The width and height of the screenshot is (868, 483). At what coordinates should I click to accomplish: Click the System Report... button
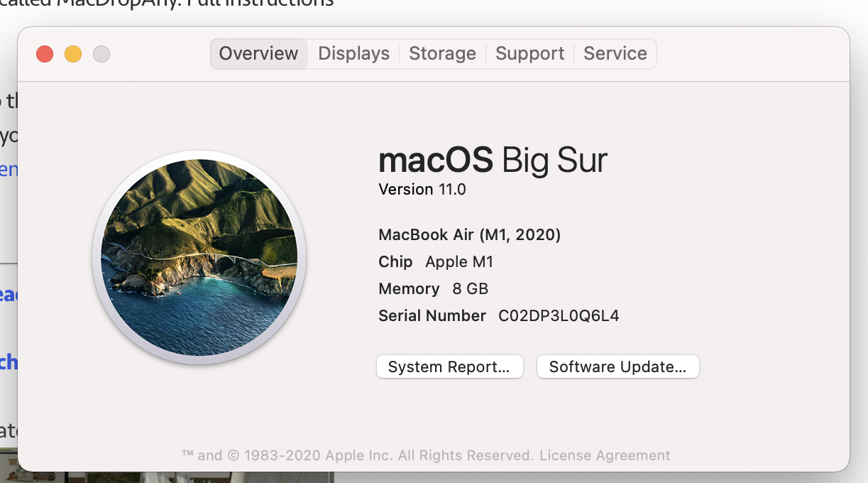tap(449, 367)
